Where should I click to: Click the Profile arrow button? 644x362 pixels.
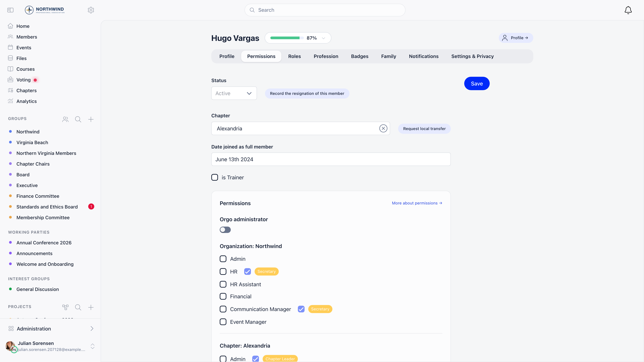[x=516, y=38]
